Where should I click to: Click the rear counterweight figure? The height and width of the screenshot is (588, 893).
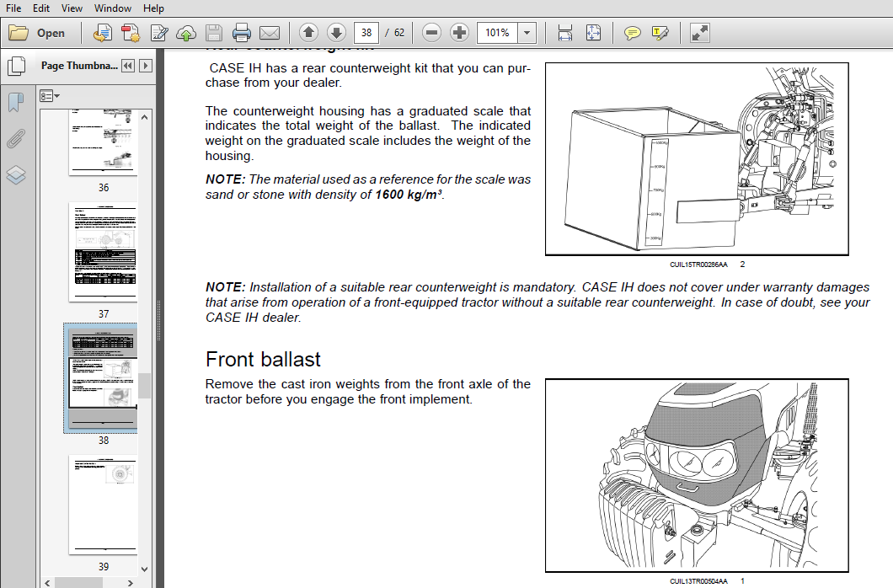pos(697,159)
